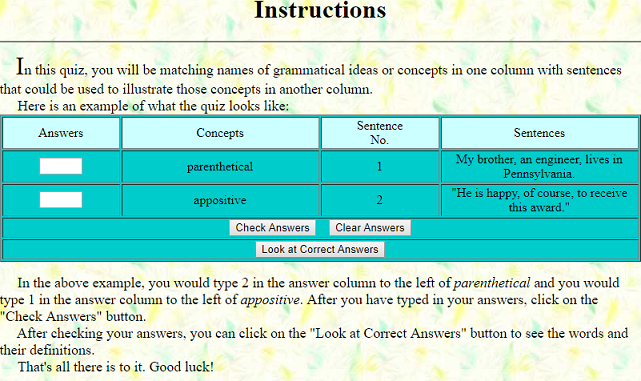Screen dimensions: 641x381
Task: Click the Clear Answers button
Action: click(370, 228)
